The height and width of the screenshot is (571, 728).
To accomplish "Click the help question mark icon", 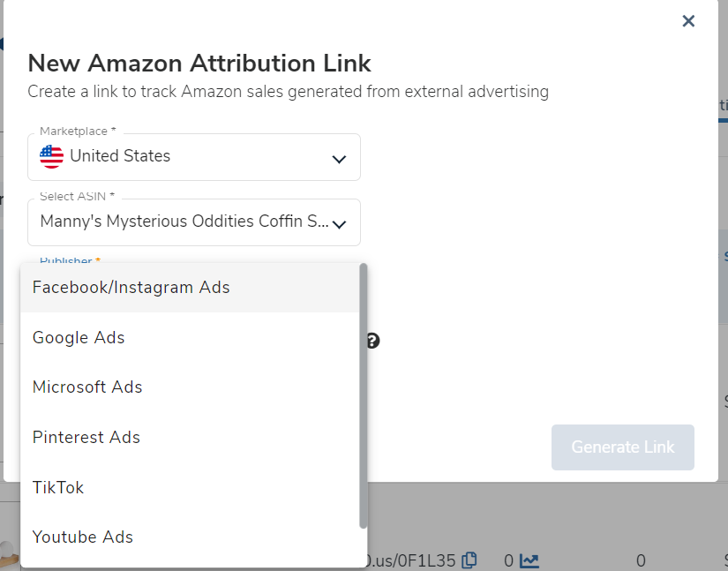I will click(x=372, y=341).
